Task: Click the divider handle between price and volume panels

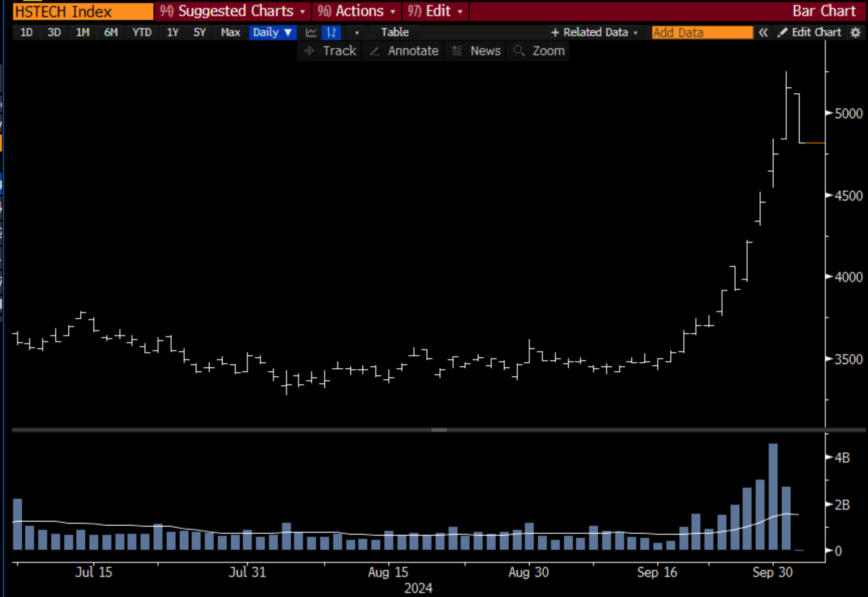Action: click(439, 430)
